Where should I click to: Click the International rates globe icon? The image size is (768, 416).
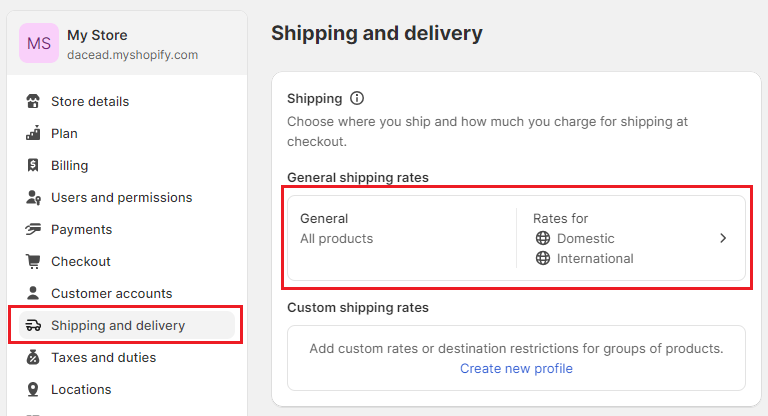point(543,258)
